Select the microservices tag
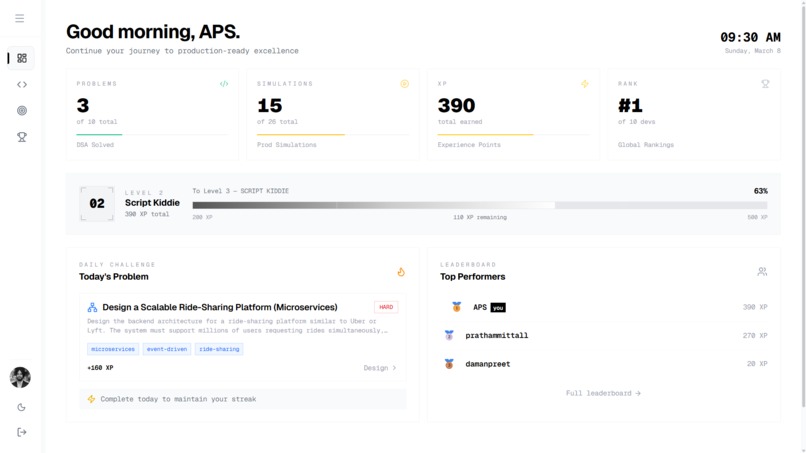Screen dimensions: 806x453 113,349
